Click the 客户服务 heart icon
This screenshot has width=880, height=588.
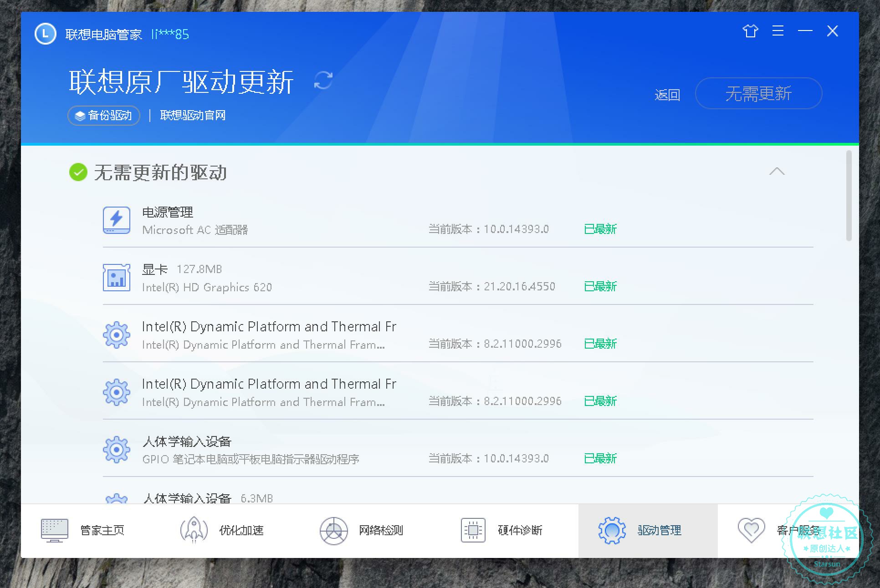[x=752, y=531]
